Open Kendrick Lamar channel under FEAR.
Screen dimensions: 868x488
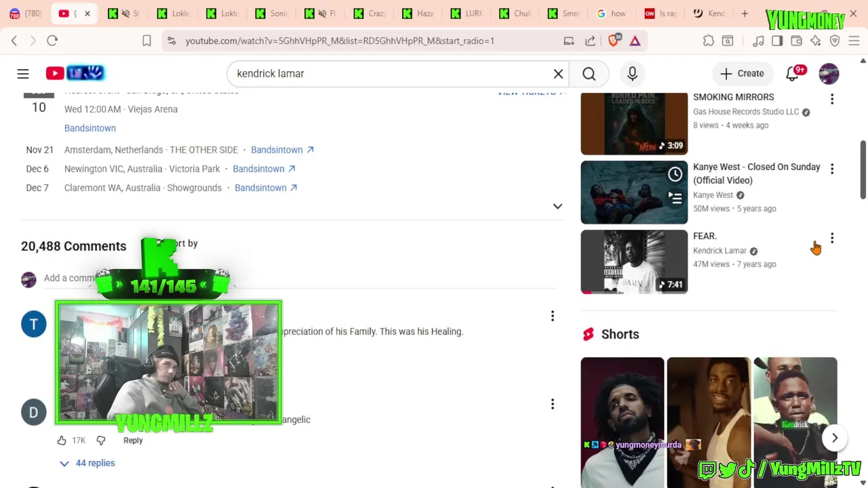tap(719, 251)
